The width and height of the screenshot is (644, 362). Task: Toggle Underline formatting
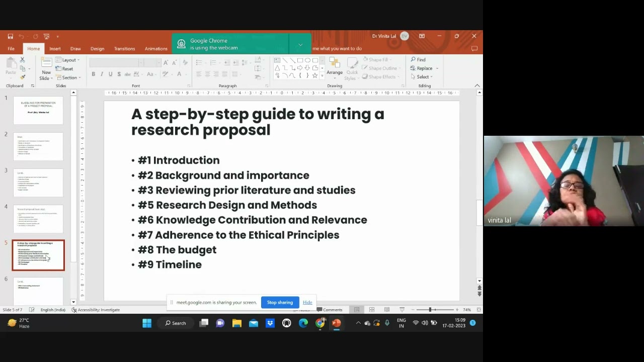110,74
